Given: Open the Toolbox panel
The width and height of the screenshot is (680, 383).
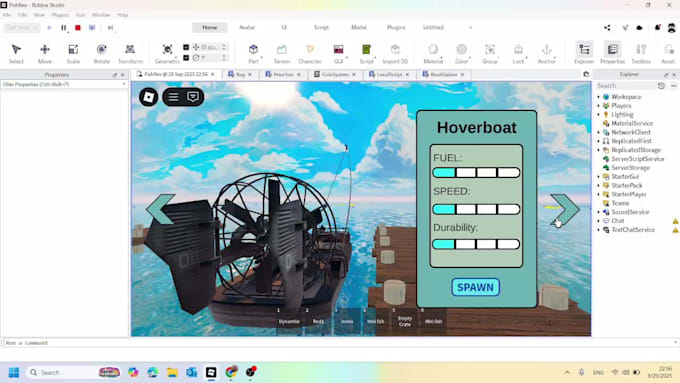Looking at the screenshot, I should [x=641, y=54].
